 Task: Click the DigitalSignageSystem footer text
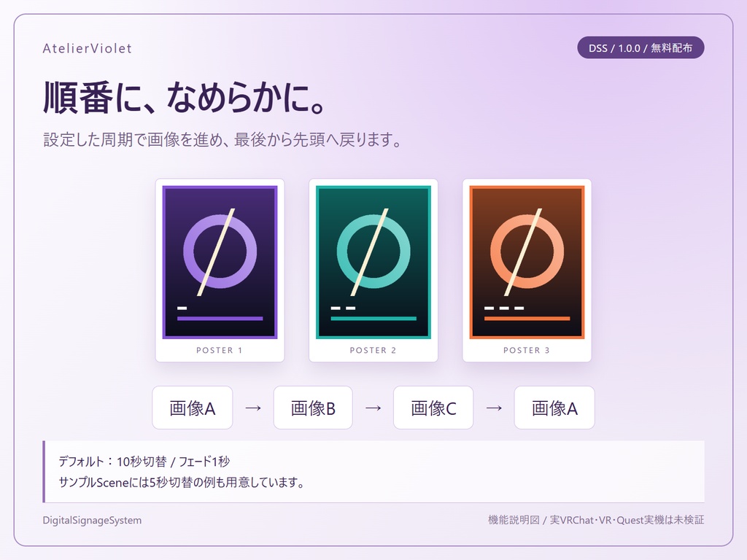[92, 520]
